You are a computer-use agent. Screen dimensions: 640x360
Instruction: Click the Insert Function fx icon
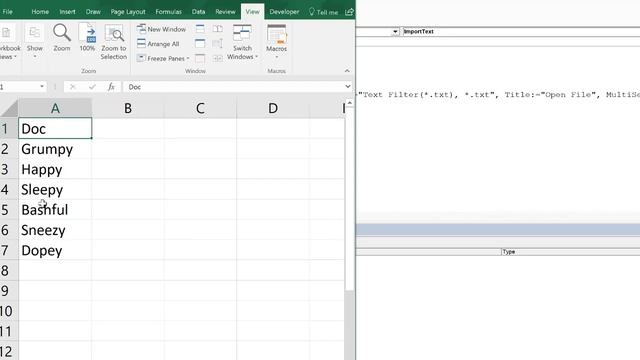click(111, 87)
